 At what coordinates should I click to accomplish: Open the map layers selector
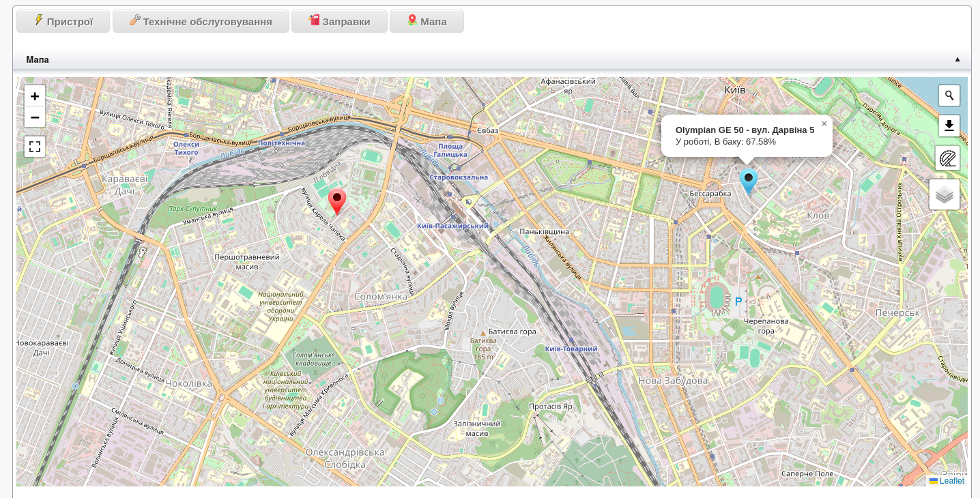click(945, 195)
